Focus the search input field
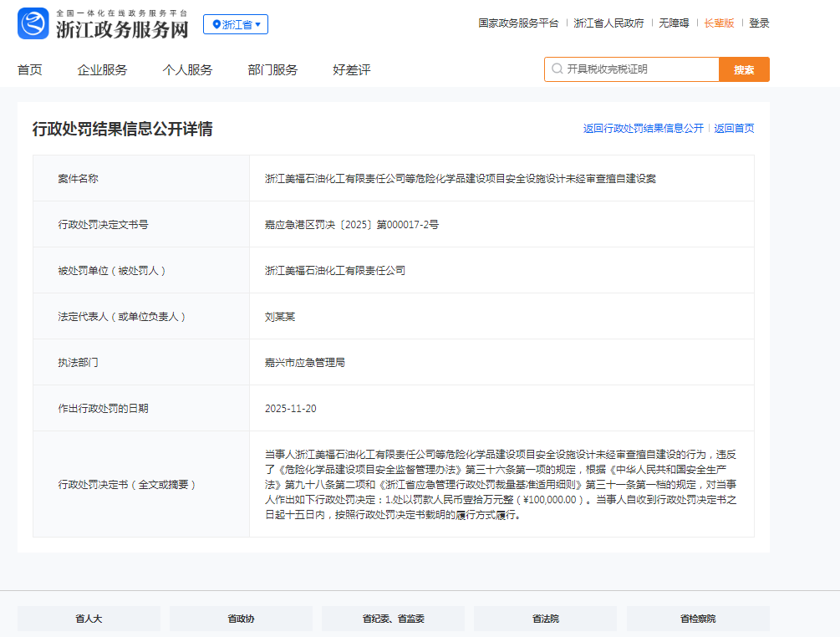Screen dimensions: 840x637 [x=639, y=69]
